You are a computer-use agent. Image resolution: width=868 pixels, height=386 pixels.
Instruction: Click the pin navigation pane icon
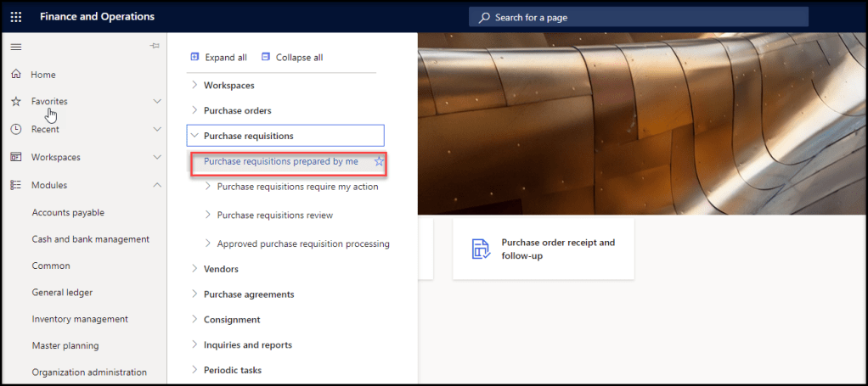pos(155,47)
